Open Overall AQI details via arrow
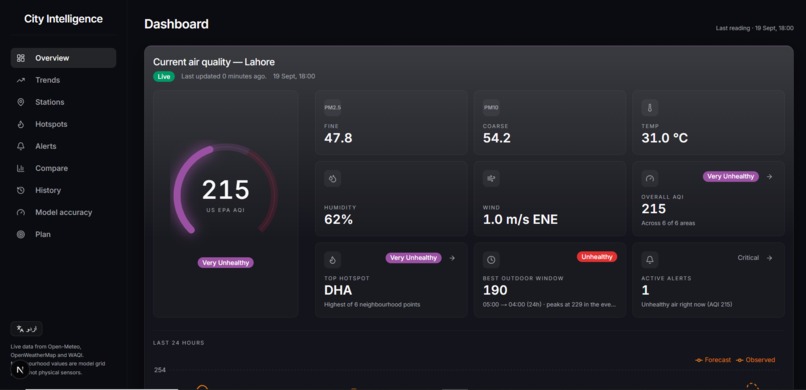The height and width of the screenshot is (390, 806). (x=769, y=176)
